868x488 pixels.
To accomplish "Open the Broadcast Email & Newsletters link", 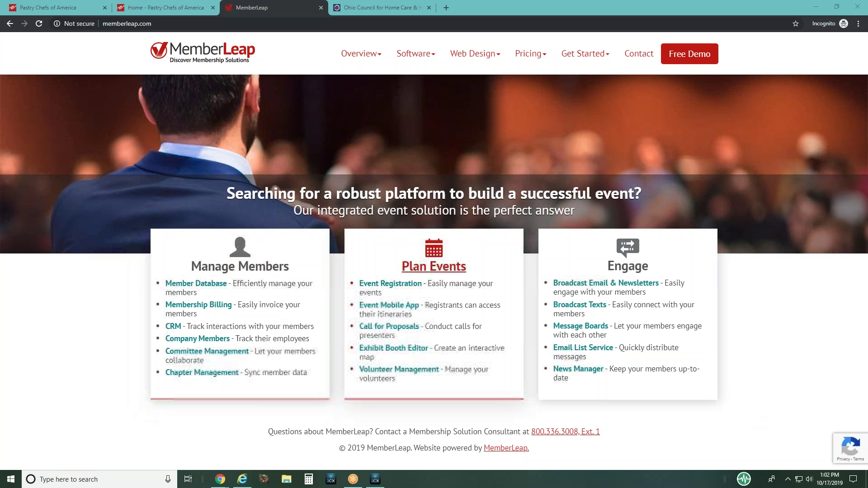I will tap(606, 283).
